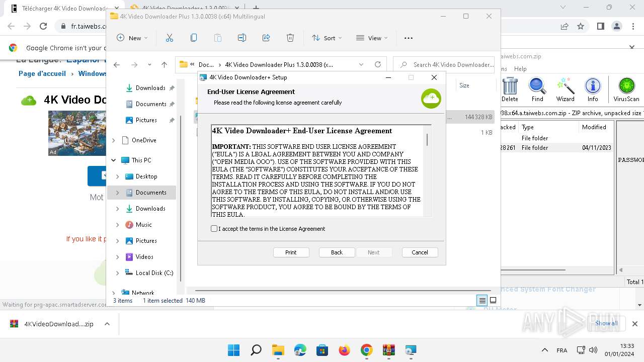
Task: Accept the terms in the License Agreement
Action: coord(214,229)
